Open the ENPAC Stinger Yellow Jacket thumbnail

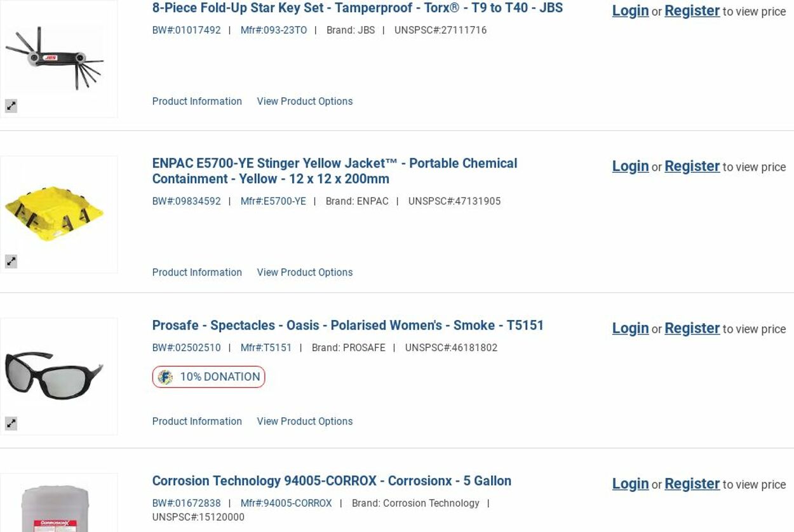pyautogui.click(x=55, y=211)
